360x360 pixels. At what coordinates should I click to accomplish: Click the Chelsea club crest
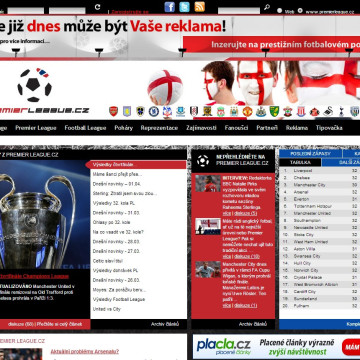point(154,111)
